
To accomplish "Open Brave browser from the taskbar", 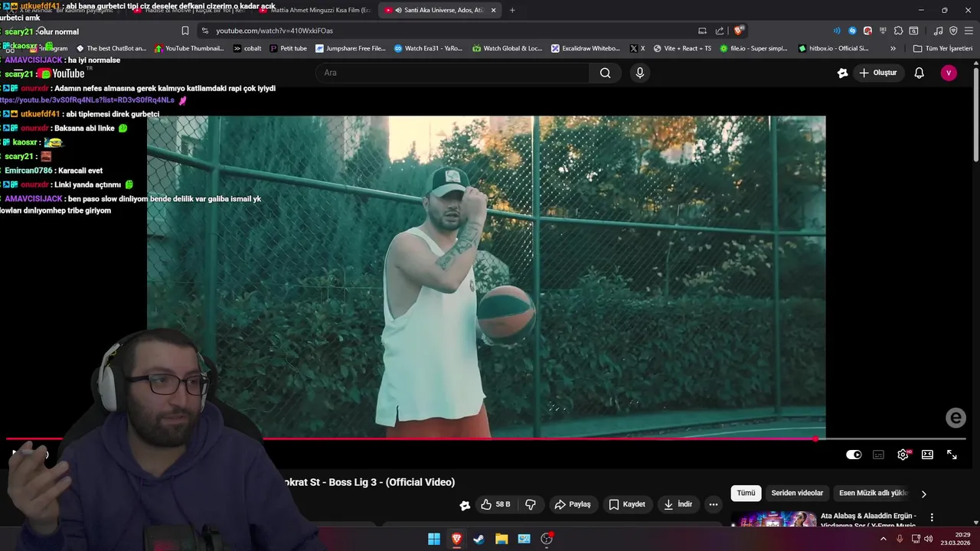I will point(456,539).
